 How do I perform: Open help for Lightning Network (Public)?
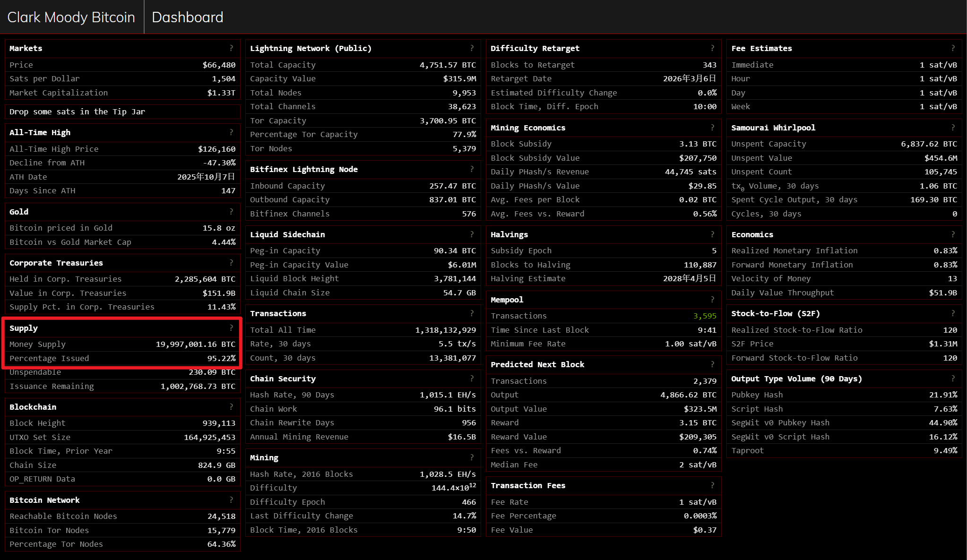(x=472, y=48)
